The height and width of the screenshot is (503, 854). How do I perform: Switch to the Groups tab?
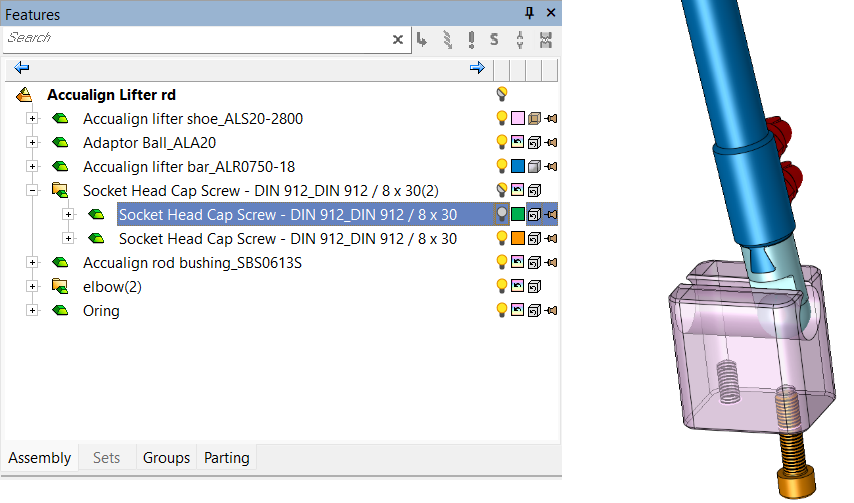tap(166, 458)
